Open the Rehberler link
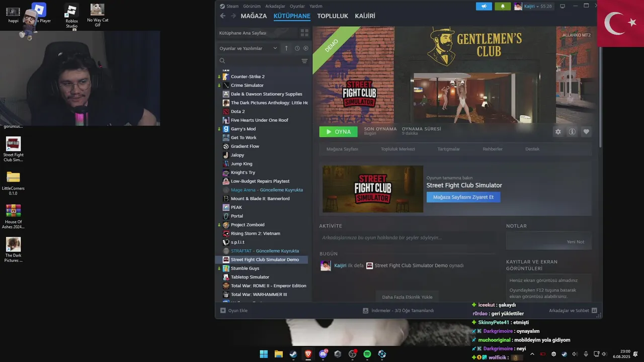The image size is (644, 362). (x=493, y=149)
